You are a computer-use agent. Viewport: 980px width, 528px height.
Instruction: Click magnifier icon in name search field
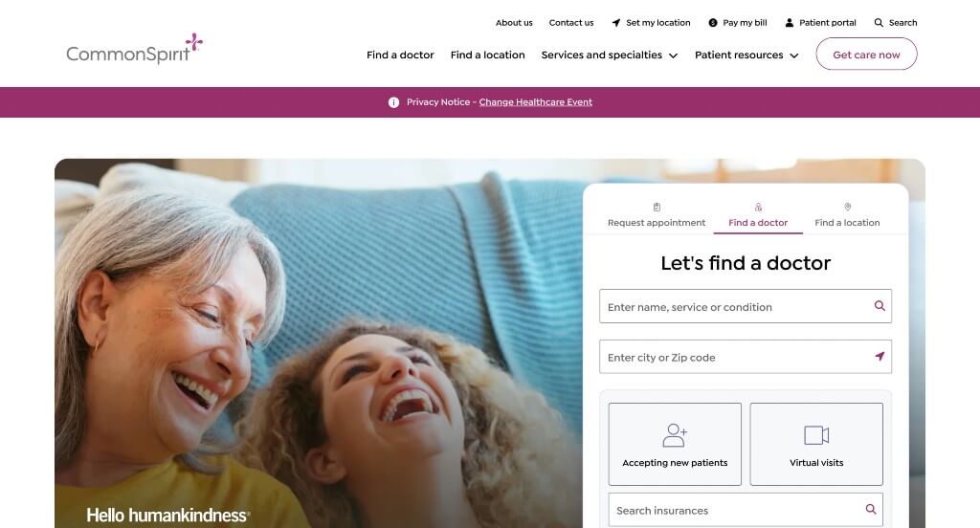[880, 306]
